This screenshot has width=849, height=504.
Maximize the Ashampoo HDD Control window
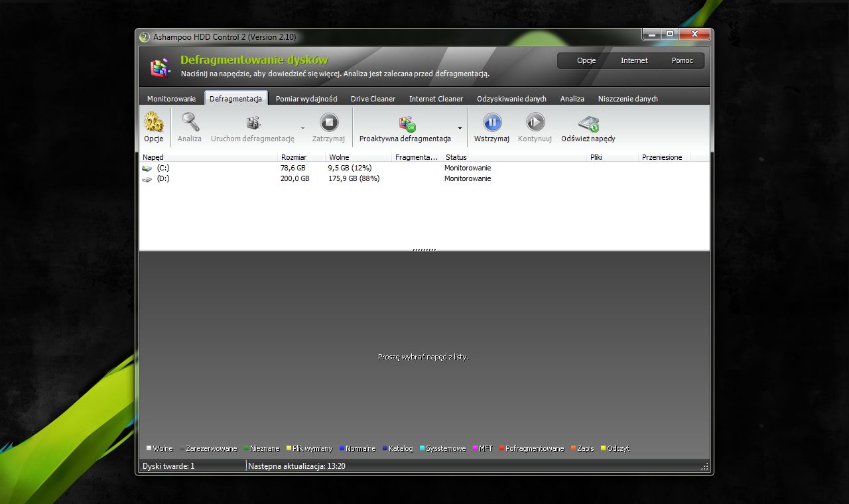[x=669, y=34]
